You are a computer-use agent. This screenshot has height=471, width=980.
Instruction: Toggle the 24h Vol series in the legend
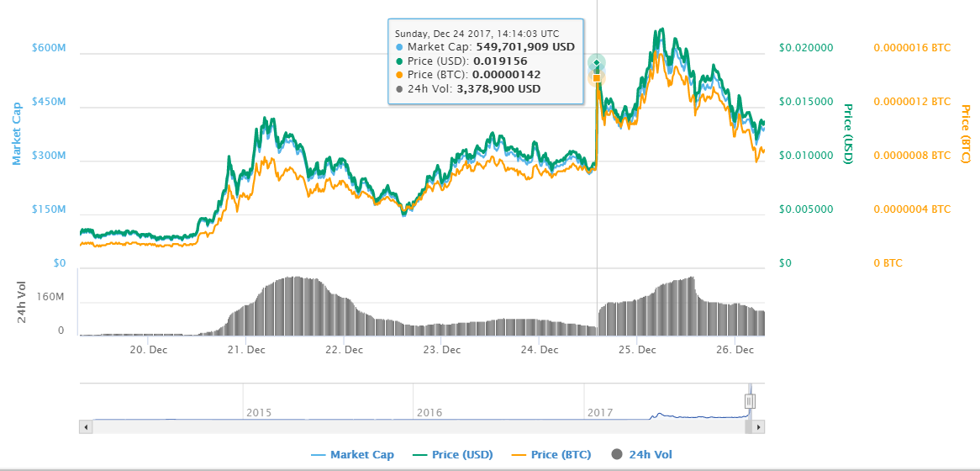click(x=641, y=455)
